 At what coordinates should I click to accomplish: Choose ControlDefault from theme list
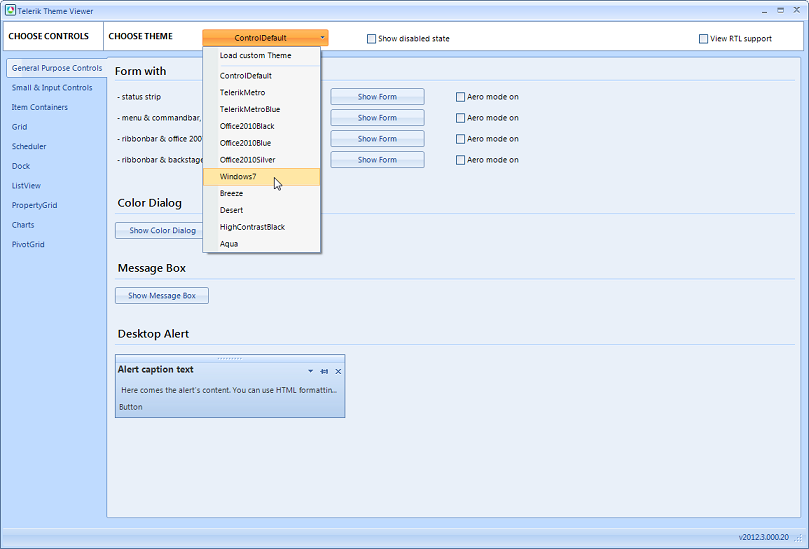[262, 76]
